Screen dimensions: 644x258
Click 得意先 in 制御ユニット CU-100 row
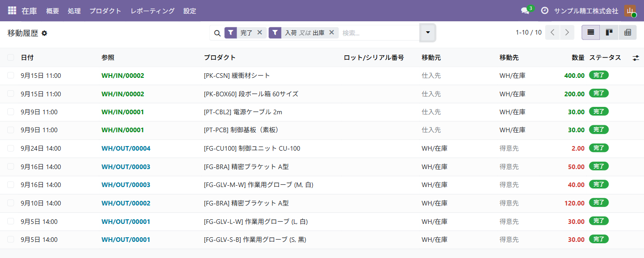tap(509, 148)
